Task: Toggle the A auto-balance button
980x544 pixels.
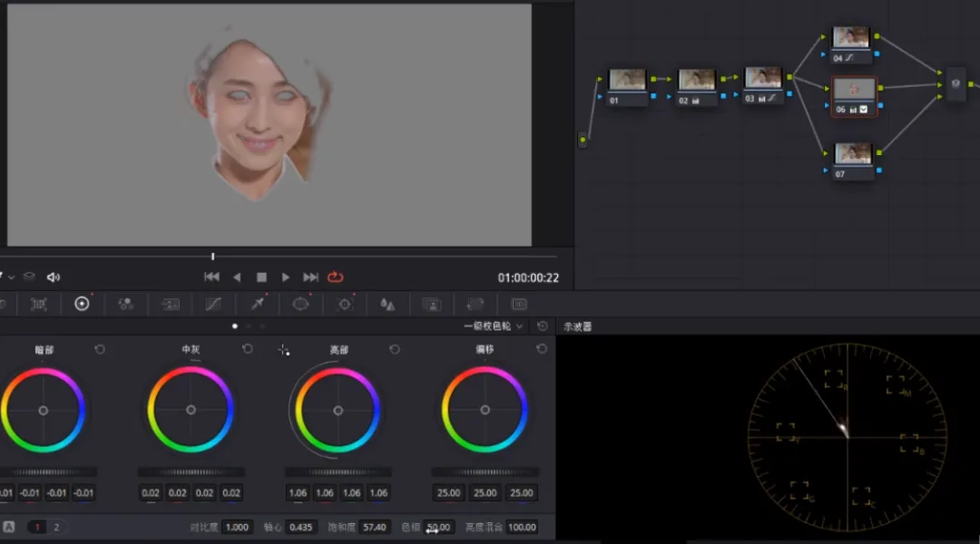Action: point(9,527)
